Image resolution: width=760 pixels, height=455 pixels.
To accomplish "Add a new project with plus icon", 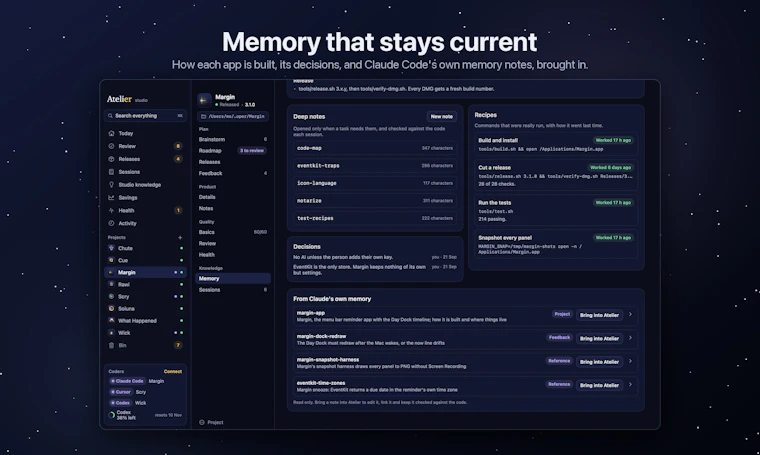I will (x=180, y=237).
